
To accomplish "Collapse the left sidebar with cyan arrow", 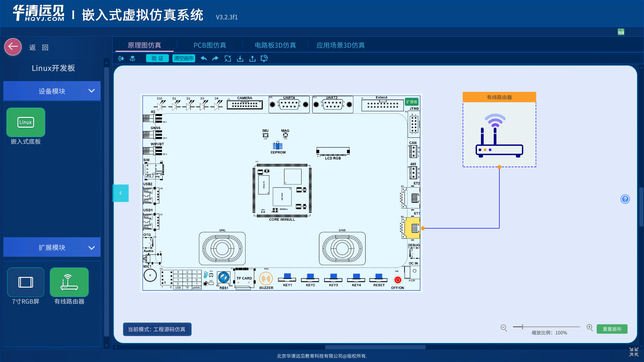I will click(x=120, y=193).
